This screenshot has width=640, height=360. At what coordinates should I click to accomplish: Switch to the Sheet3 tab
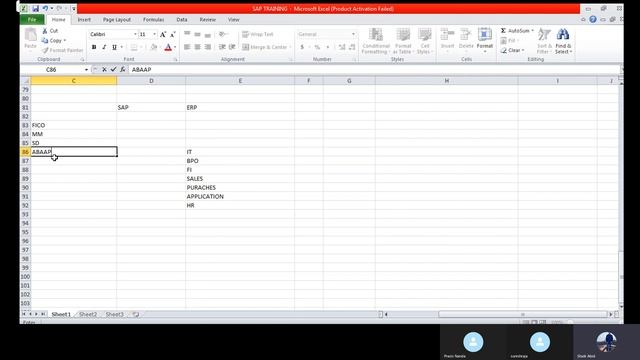[114, 314]
